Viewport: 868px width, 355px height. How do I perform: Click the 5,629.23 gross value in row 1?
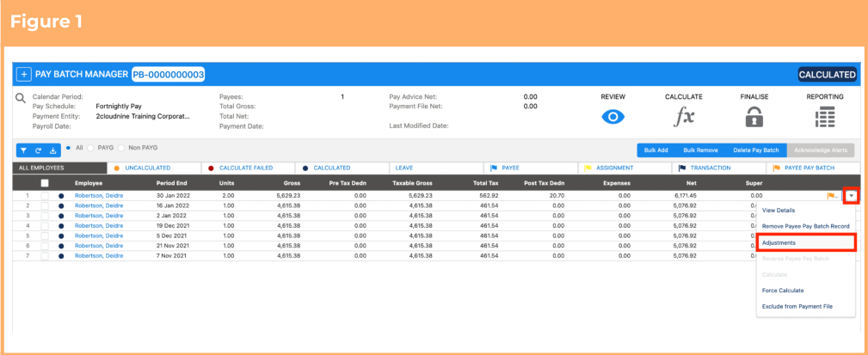pos(289,196)
